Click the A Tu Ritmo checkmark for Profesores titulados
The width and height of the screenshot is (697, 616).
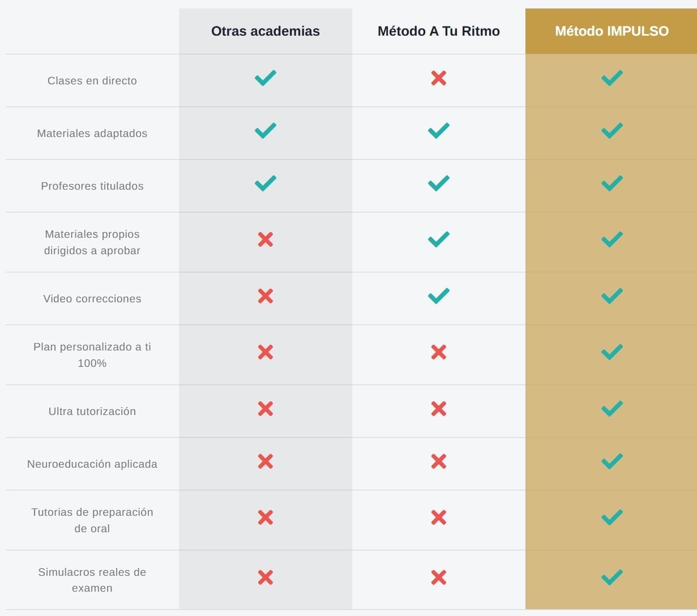click(x=438, y=183)
